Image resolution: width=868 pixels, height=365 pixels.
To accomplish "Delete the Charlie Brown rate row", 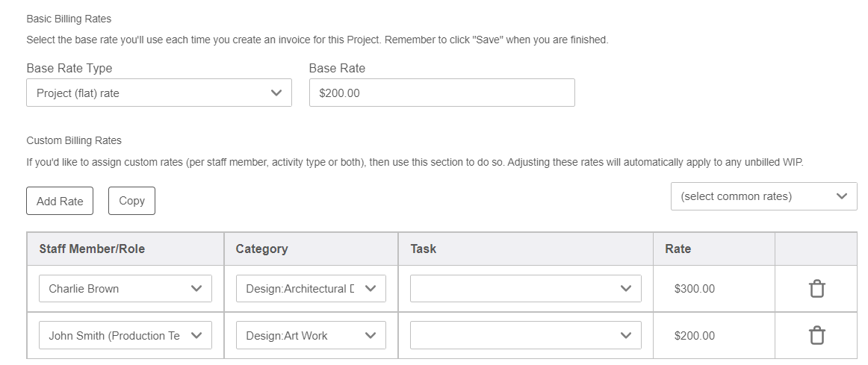I will 817,289.
